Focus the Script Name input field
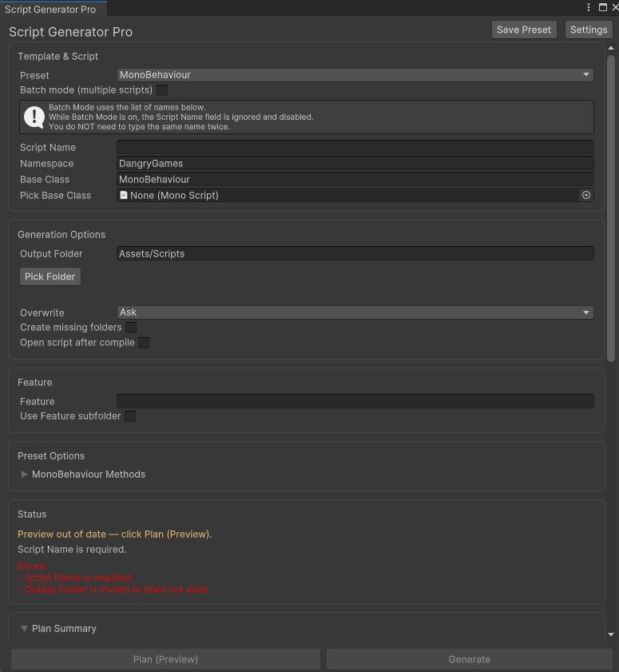619x672 pixels. (x=355, y=147)
